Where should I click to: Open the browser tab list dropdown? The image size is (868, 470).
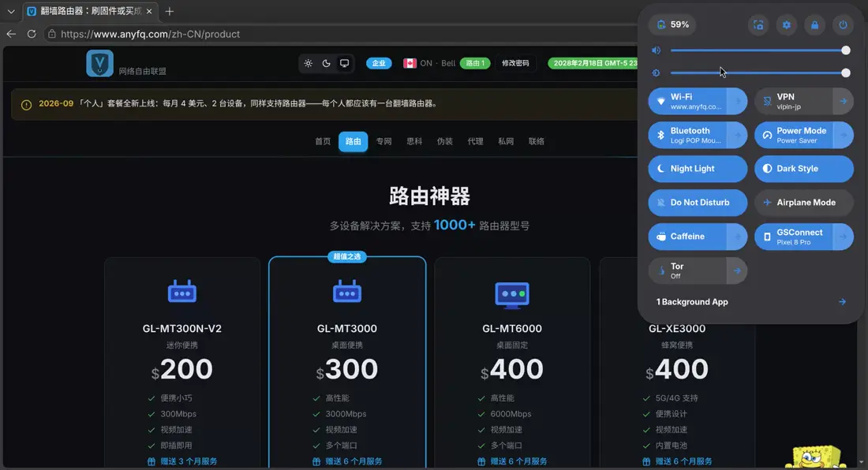click(11, 11)
